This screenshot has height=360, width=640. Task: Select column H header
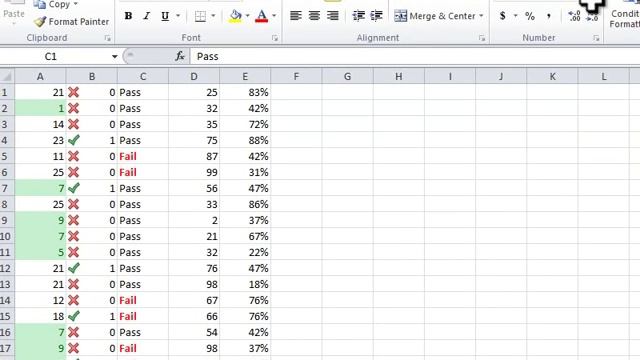point(399,76)
